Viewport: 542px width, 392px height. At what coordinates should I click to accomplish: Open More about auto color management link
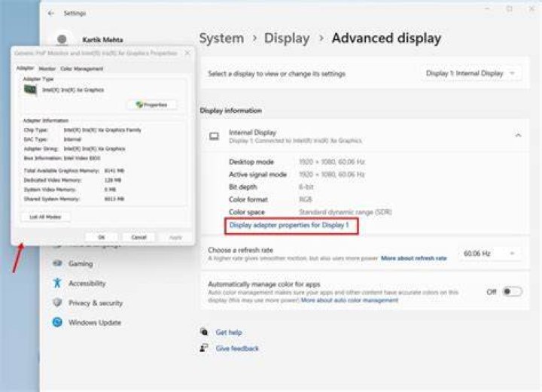pyautogui.click(x=349, y=300)
